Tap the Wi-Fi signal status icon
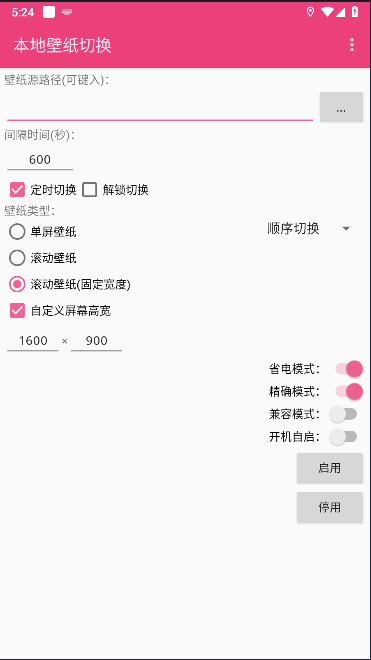371x660 pixels. (327, 12)
